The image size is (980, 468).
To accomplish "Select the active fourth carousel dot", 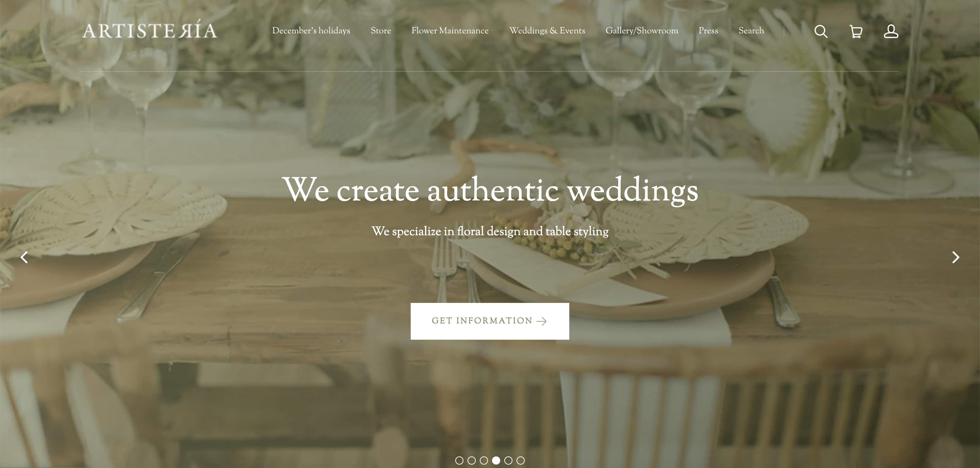I will pos(496,461).
